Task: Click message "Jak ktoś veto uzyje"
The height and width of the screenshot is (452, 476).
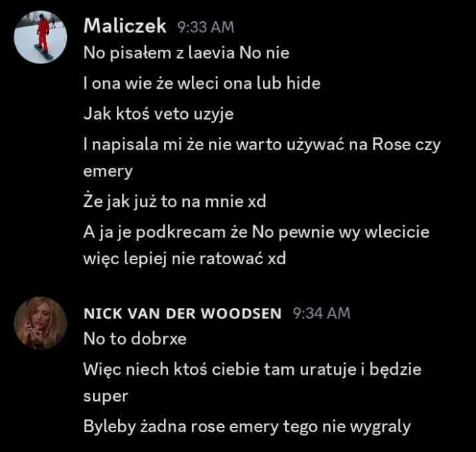Action: tap(158, 114)
